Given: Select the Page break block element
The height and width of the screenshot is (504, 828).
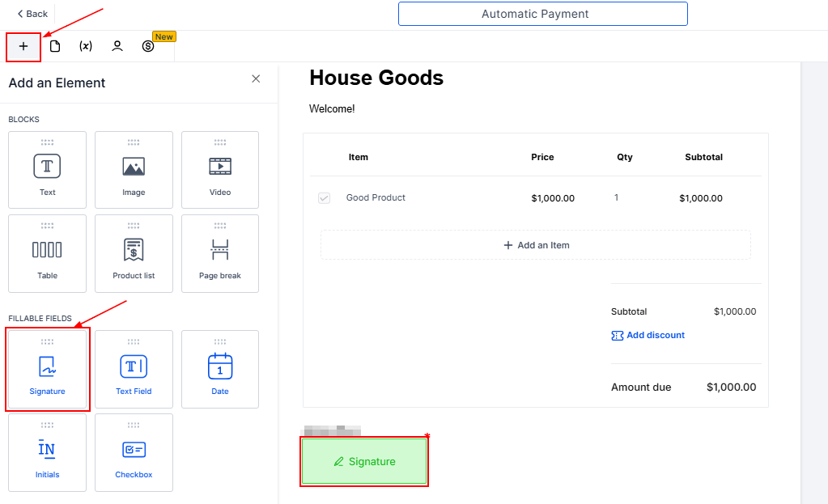Looking at the screenshot, I should [x=220, y=253].
